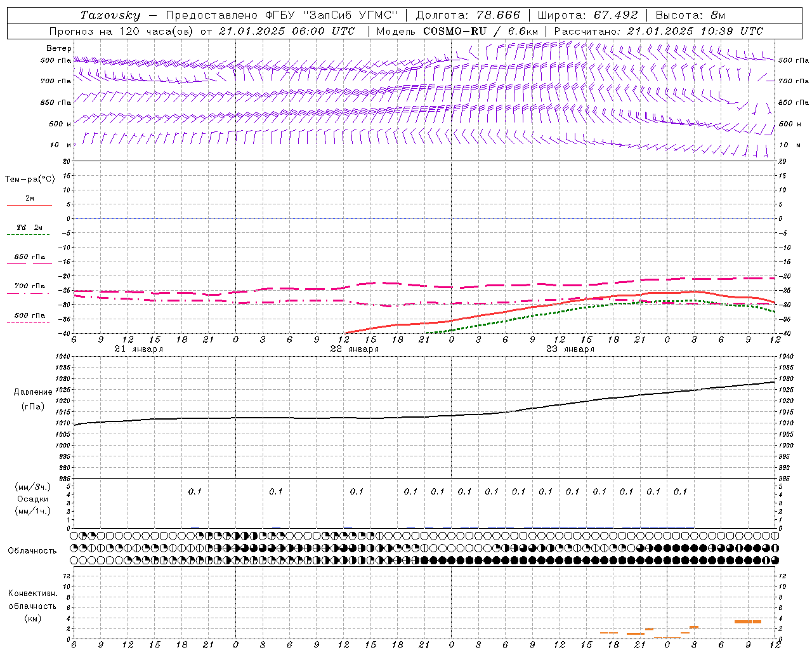
Task: Select the Широта: 67.492 header value
Action: click(587, 15)
